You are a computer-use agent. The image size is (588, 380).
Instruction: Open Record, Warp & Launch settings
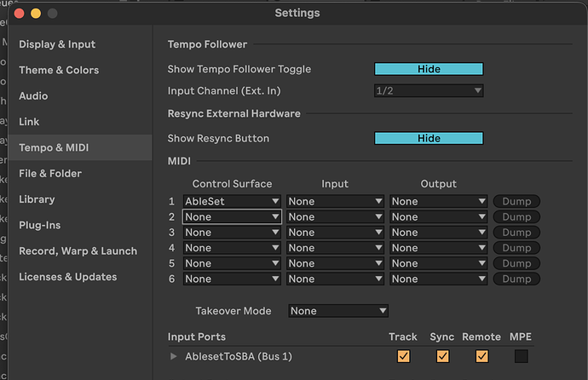pyautogui.click(x=78, y=251)
